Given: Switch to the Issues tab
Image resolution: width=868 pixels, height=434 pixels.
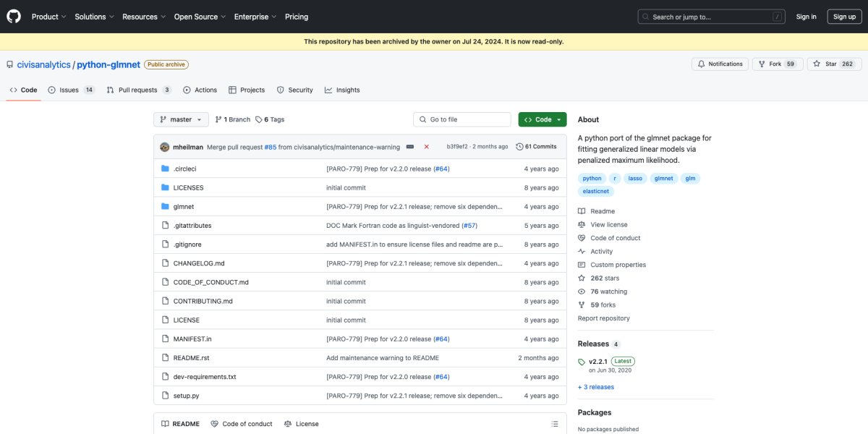Looking at the screenshot, I should [x=71, y=90].
